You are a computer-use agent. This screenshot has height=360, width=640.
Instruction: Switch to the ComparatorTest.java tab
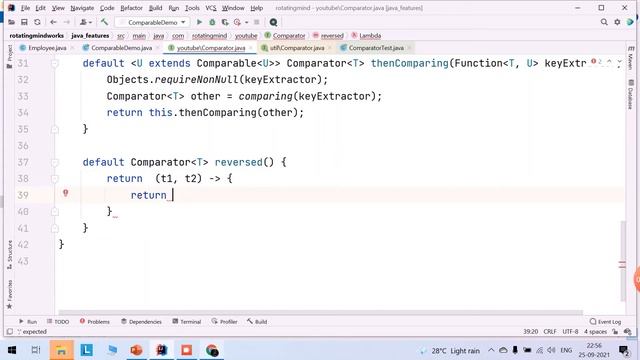pos(376,48)
